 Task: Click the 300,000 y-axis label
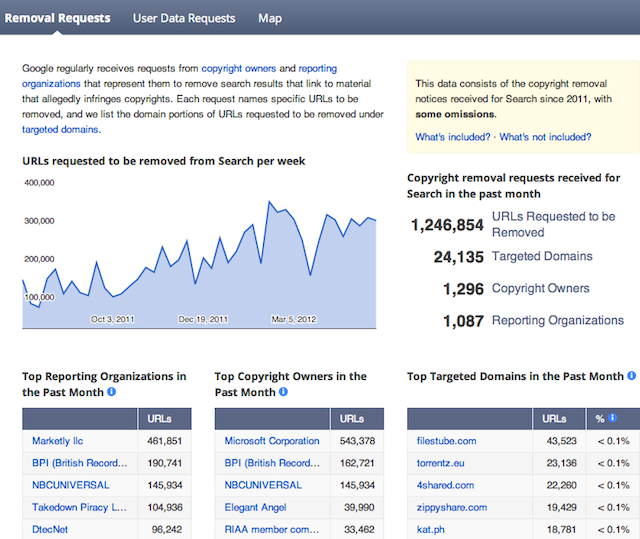(x=39, y=221)
